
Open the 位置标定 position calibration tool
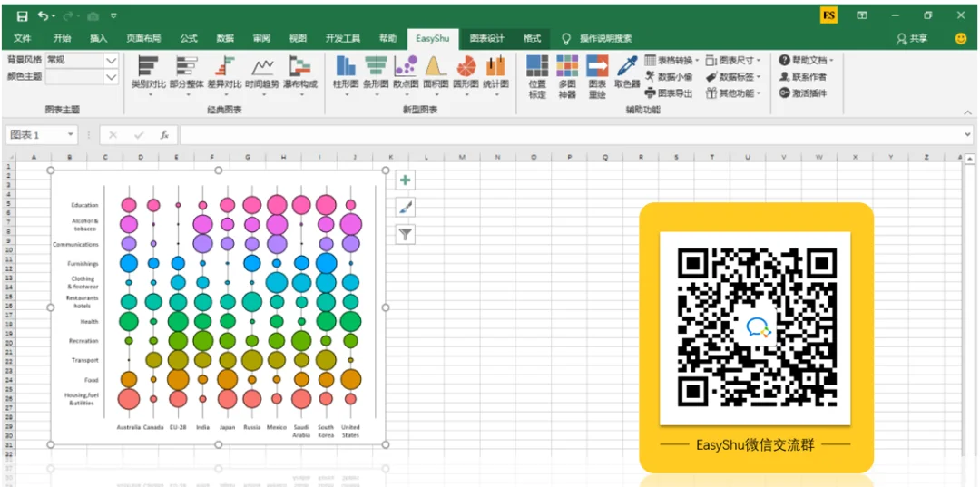coord(537,76)
